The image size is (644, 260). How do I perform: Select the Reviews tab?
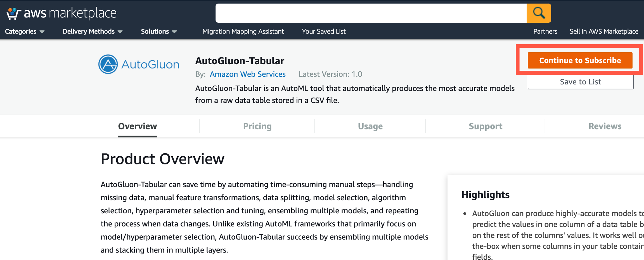pos(605,126)
